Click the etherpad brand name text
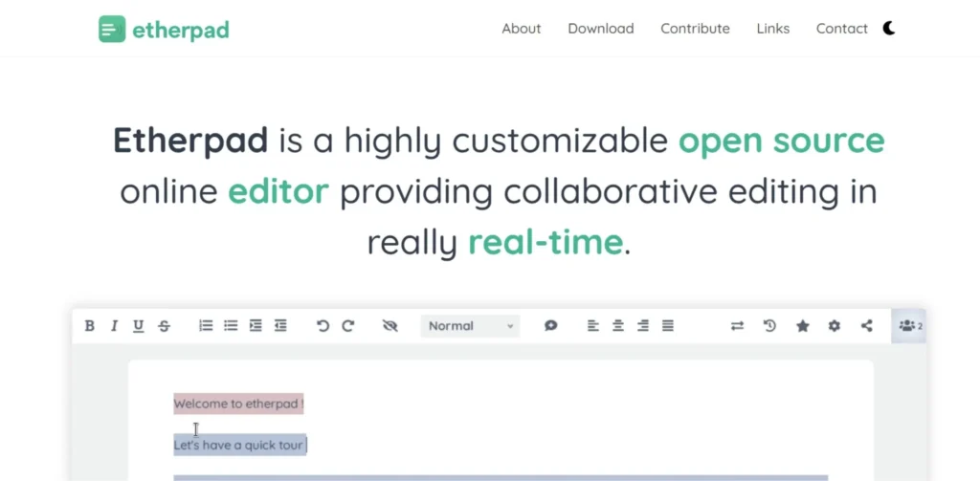Viewport: 980px width, 481px height. 181,30
